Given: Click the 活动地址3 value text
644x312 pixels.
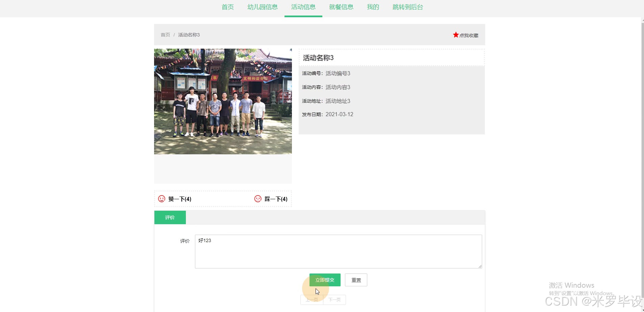Looking at the screenshot, I should pos(338,101).
